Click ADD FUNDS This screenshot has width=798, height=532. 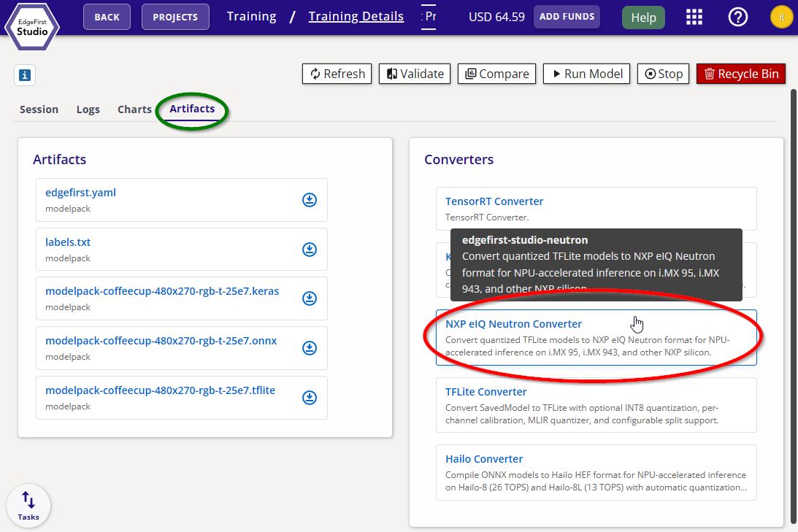[567, 17]
